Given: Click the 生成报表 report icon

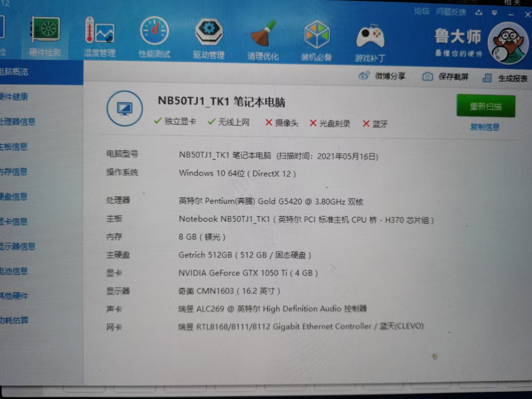Looking at the screenshot, I should (487, 78).
